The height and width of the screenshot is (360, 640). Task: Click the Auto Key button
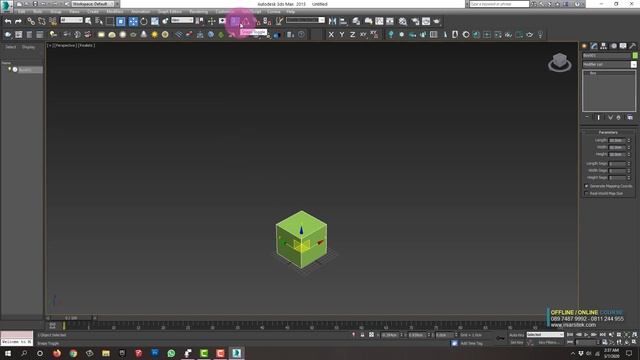516,335
